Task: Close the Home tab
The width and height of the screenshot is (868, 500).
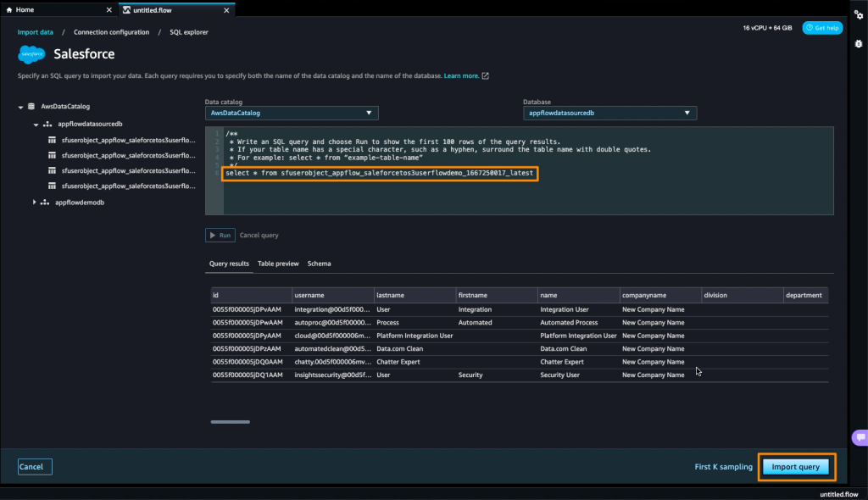Action: click(x=109, y=10)
